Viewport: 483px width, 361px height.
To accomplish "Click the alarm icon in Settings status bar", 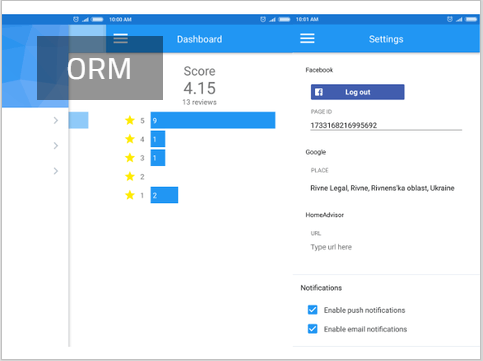I will pyautogui.click(x=450, y=19).
